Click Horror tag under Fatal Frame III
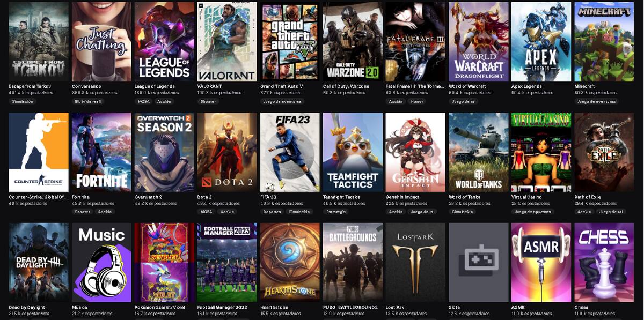The image size is (644, 320). click(x=416, y=101)
